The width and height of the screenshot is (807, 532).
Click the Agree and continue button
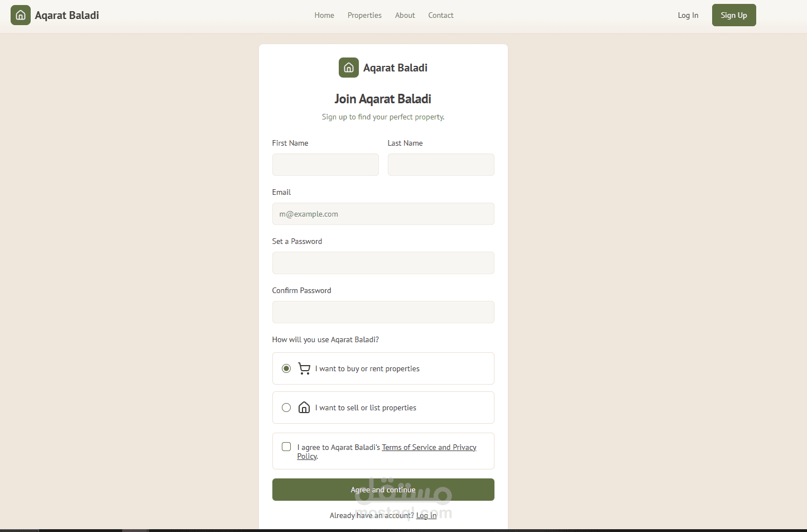[x=383, y=490]
